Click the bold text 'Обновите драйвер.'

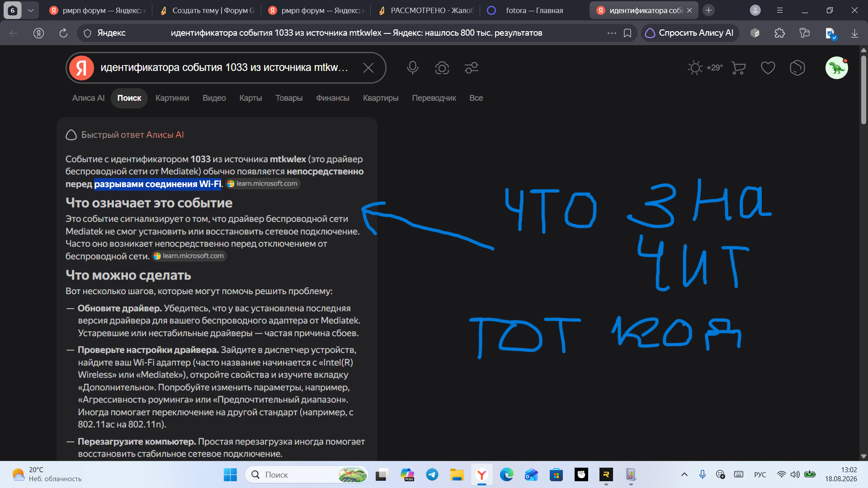coord(120,309)
